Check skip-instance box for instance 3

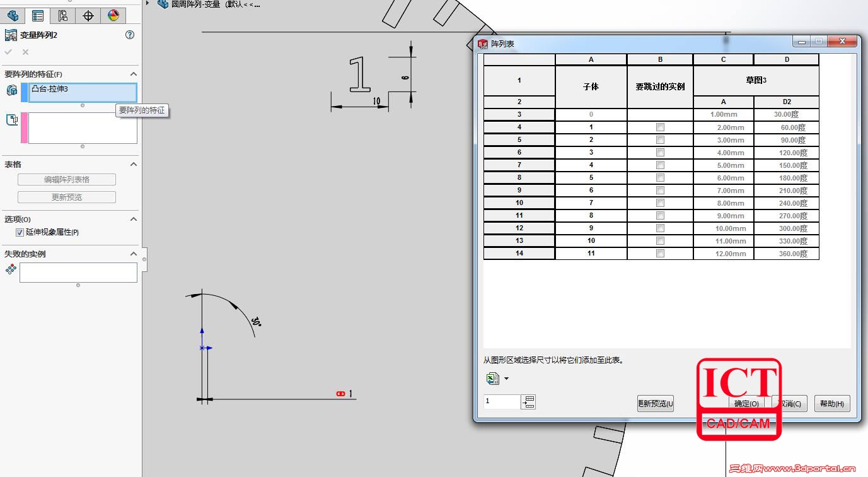click(x=660, y=153)
